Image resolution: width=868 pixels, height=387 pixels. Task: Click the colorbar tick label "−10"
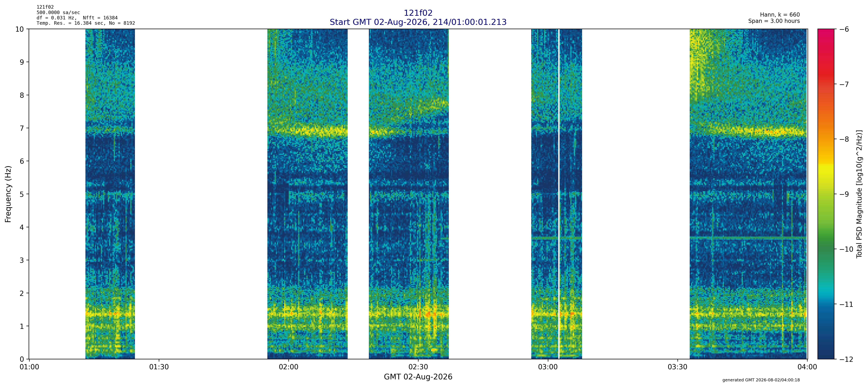point(846,249)
